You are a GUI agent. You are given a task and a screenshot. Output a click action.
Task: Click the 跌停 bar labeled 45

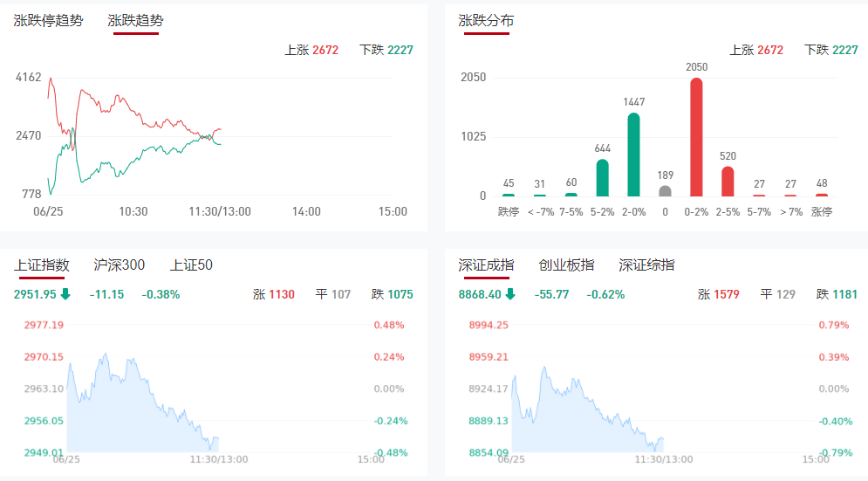509,195
